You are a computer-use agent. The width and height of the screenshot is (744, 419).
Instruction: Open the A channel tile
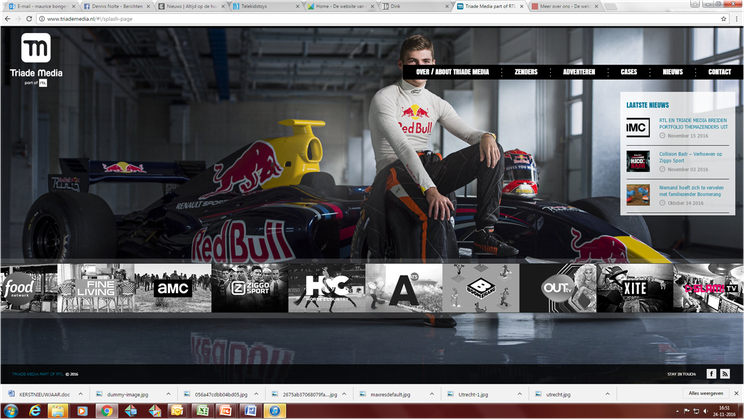404,288
